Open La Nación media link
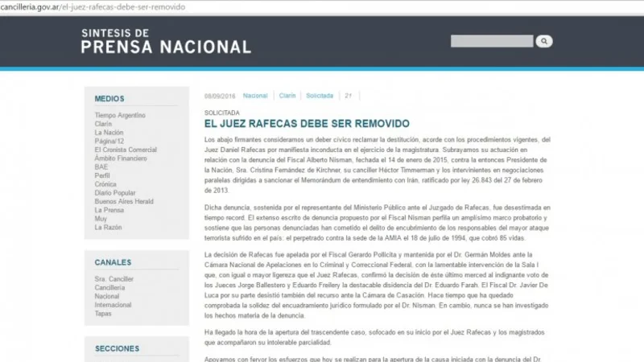 click(109, 133)
